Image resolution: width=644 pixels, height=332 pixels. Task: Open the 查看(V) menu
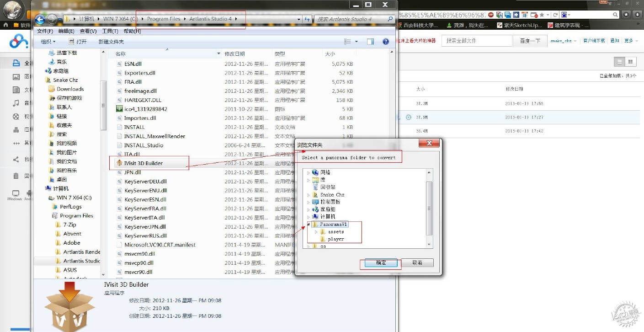(x=88, y=31)
